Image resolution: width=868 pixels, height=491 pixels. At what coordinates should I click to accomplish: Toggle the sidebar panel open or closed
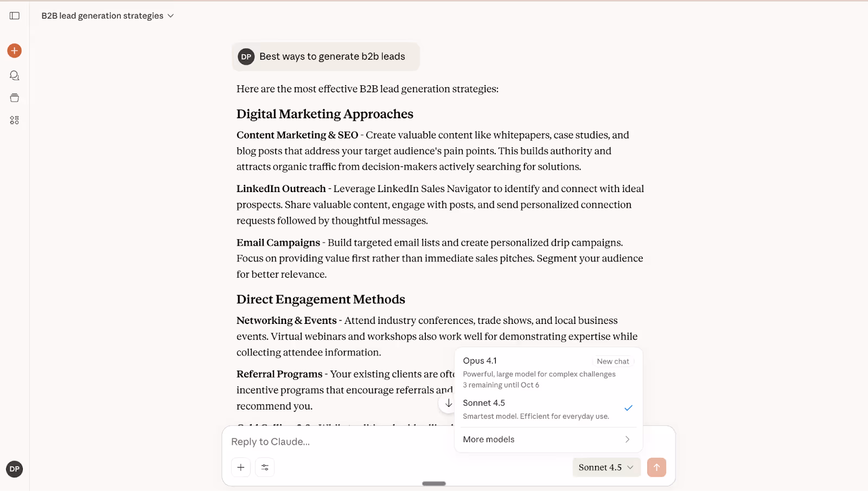tap(15, 15)
